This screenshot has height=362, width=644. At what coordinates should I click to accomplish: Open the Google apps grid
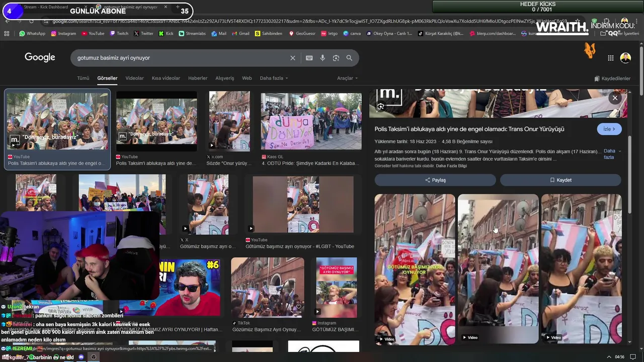(x=610, y=58)
